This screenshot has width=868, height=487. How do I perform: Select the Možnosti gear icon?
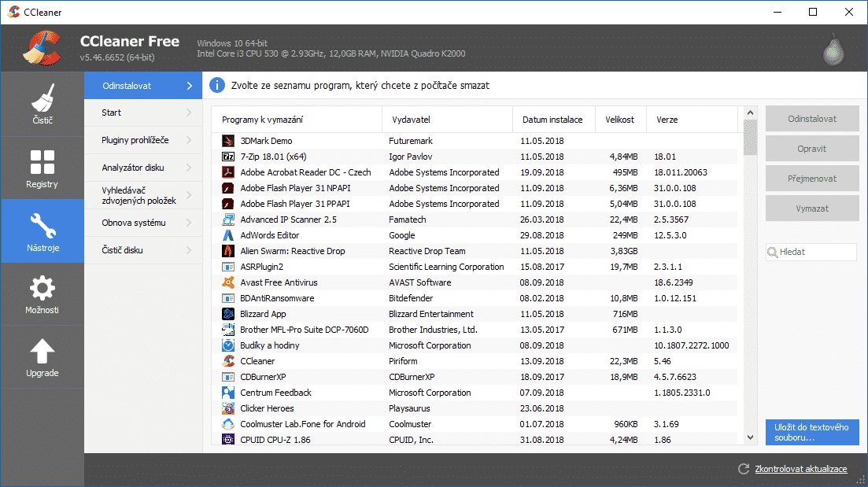42,289
